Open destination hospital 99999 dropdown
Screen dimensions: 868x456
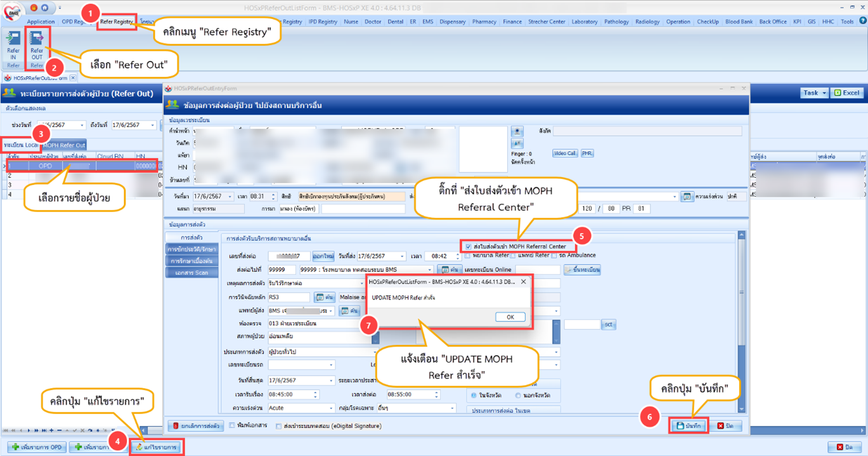[x=430, y=270]
